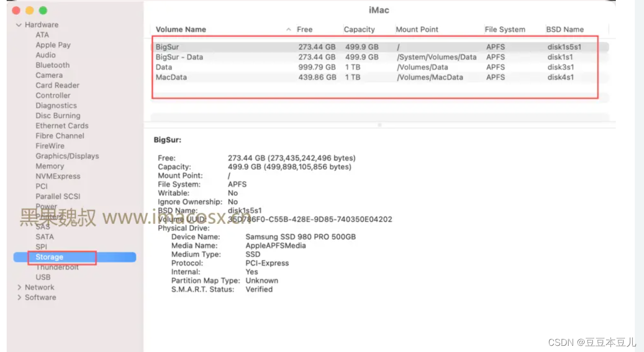Click the /Volumes/MacData mount point cell
The width and height of the screenshot is (644, 352).
click(x=430, y=77)
